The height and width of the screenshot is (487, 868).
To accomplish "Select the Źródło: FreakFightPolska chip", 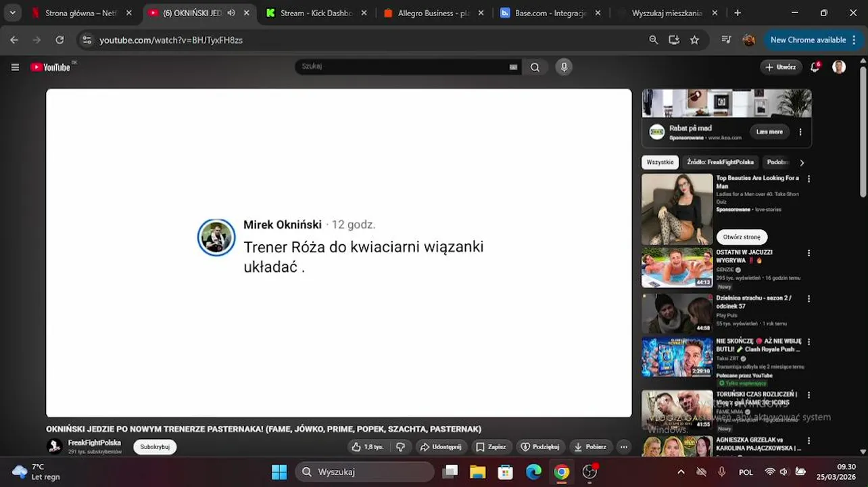I will pyautogui.click(x=720, y=162).
